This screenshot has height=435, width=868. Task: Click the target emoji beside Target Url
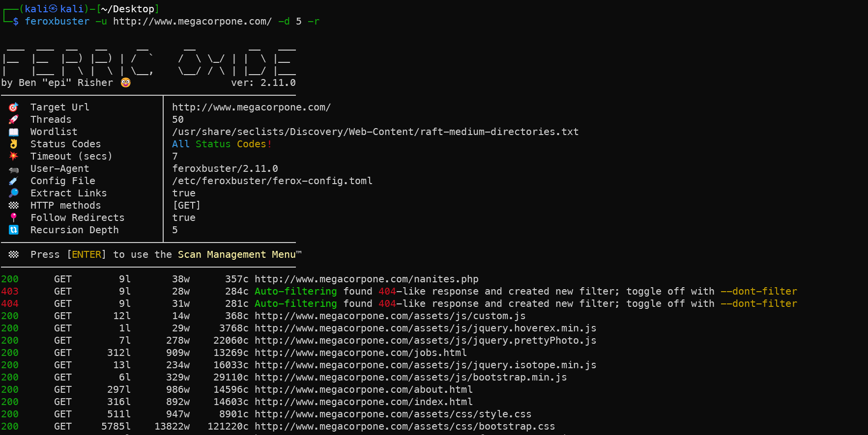[14, 107]
